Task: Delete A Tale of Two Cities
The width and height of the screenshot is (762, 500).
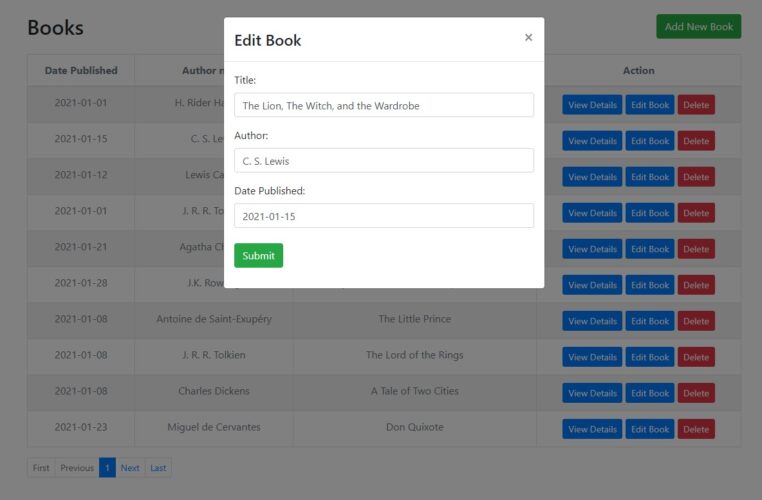Action: click(x=696, y=393)
